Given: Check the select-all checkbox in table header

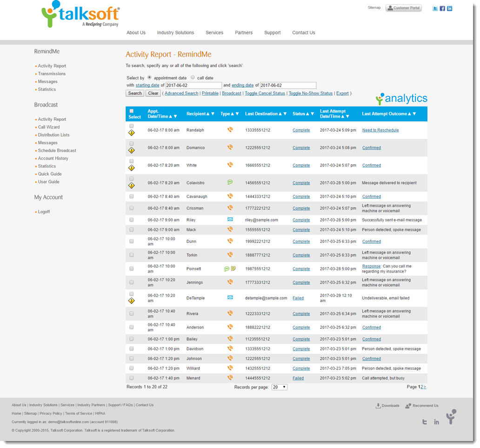Looking at the screenshot, I should (132, 111).
